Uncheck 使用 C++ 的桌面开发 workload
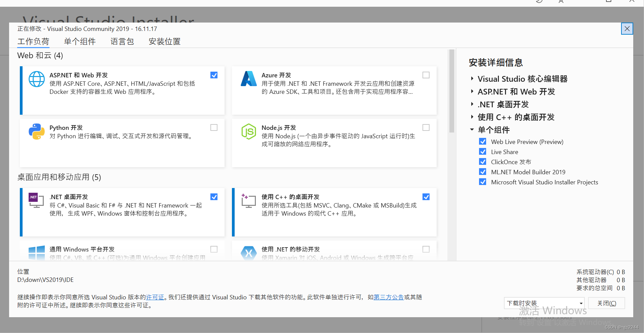The width and height of the screenshot is (644, 333). (x=426, y=197)
